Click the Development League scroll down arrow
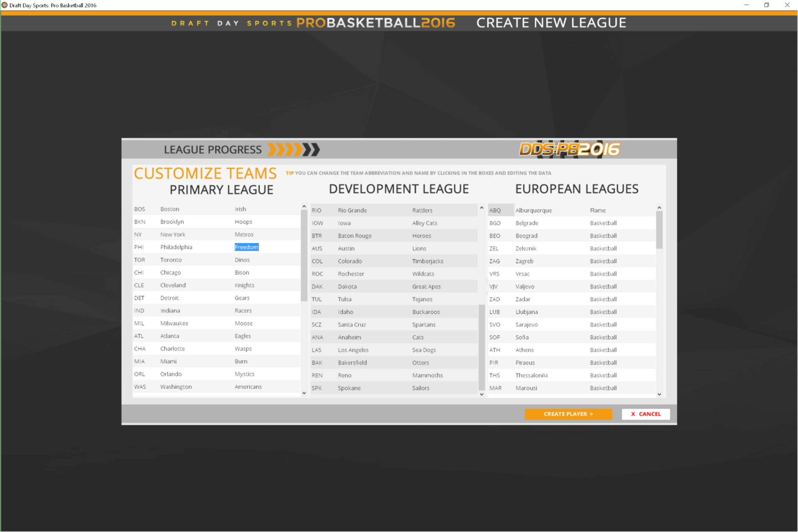798x532 pixels. coord(482,394)
